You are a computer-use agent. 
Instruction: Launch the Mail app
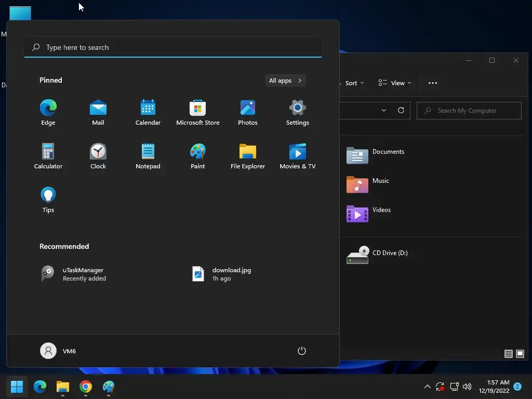tap(98, 113)
